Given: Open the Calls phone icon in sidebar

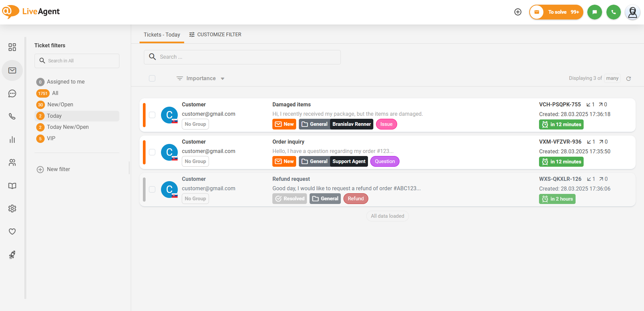Looking at the screenshot, I should point(12,116).
